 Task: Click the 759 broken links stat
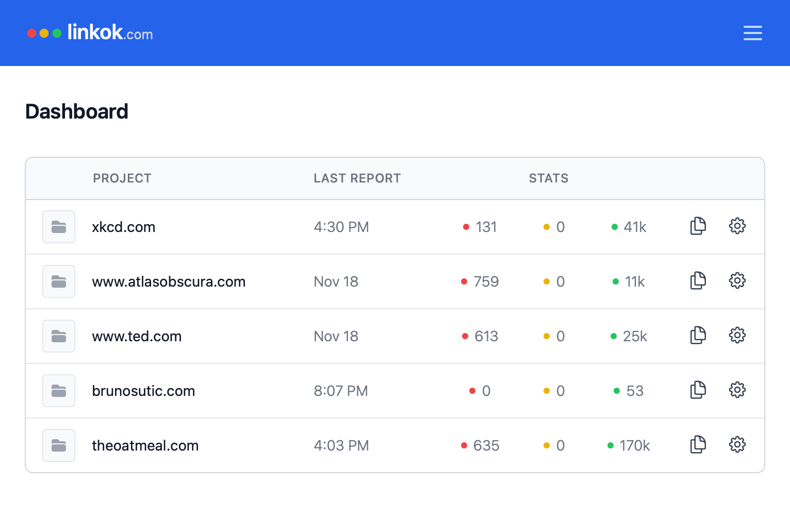[x=480, y=282]
